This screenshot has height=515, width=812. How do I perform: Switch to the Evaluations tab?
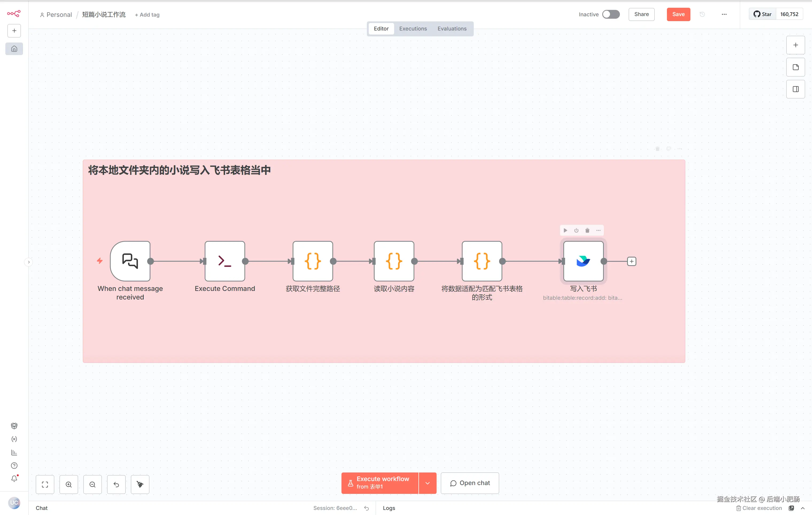452,29
